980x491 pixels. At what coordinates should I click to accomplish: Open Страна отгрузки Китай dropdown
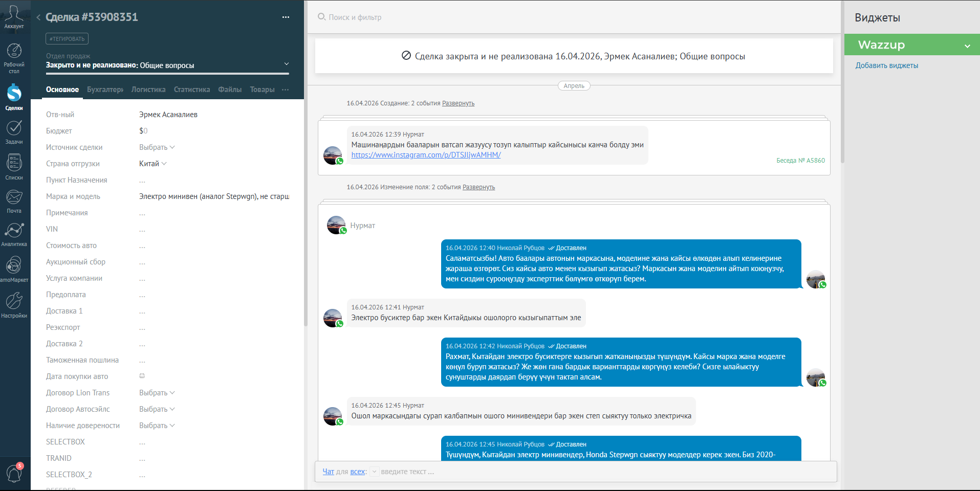pyautogui.click(x=153, y=164)
